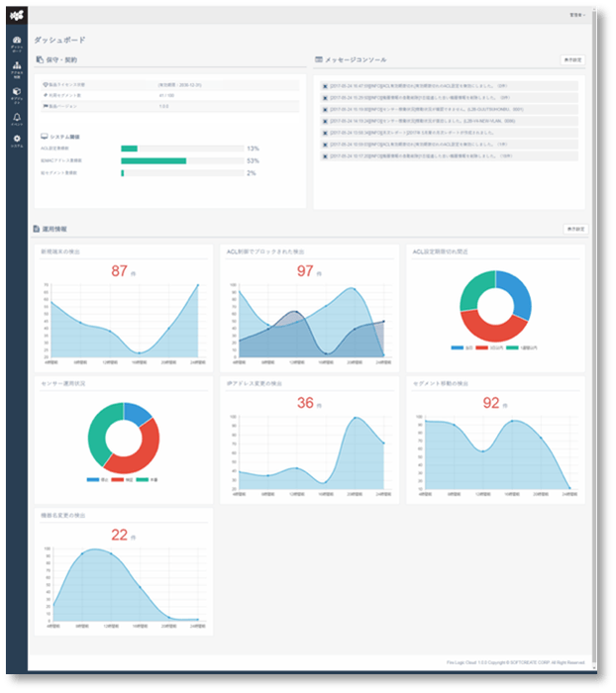The height and width of the screenshot is (693, 616).
Task: Open the Dashboard gauge icon in the sidebar
Action: pos(16,42)
